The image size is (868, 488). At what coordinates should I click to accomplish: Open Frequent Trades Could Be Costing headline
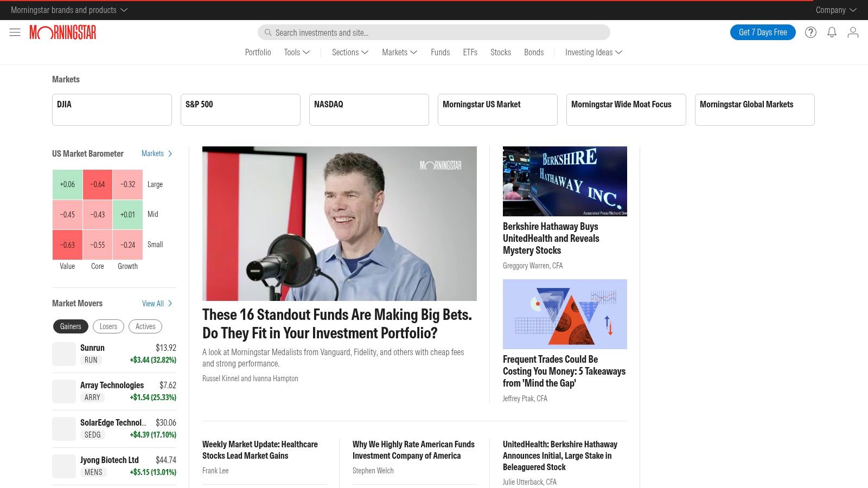[x=564, y=371]
